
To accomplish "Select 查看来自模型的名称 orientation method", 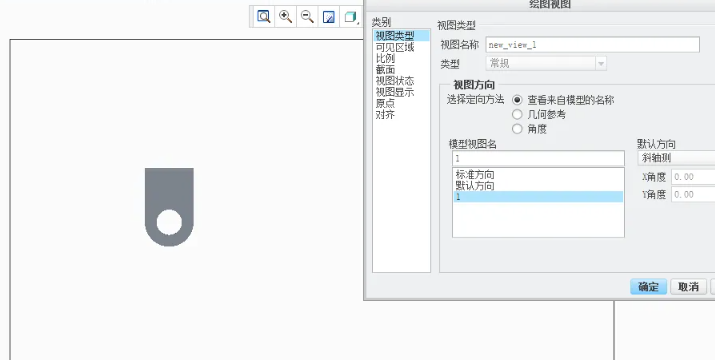I will click(517, 100).
